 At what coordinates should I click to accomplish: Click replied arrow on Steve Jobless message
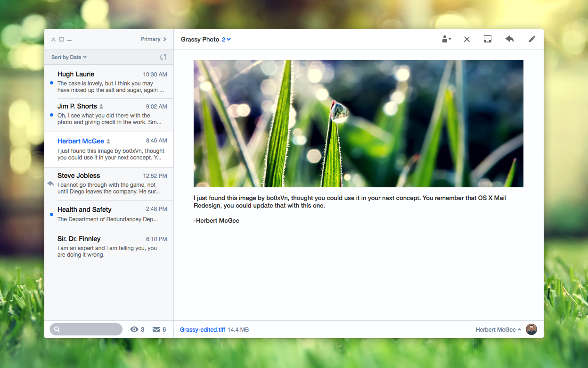[51, 184]
